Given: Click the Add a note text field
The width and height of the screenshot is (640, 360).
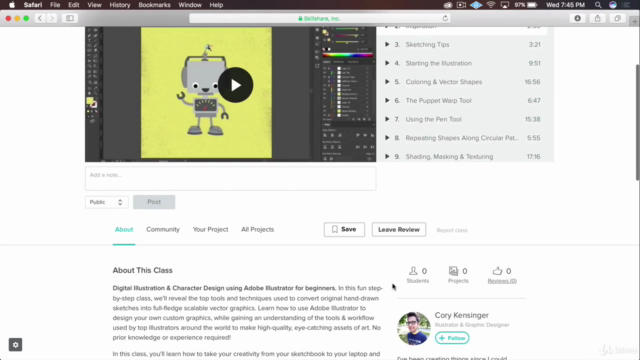Looking at the screenshot, I should coord(231,178).
